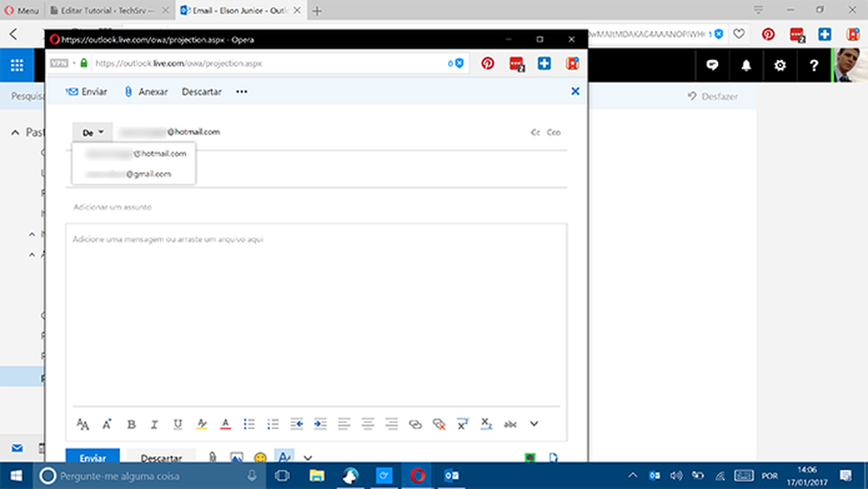Click into the message body area
The height and width of the screenshot is (489, 868).
[316, 316]
